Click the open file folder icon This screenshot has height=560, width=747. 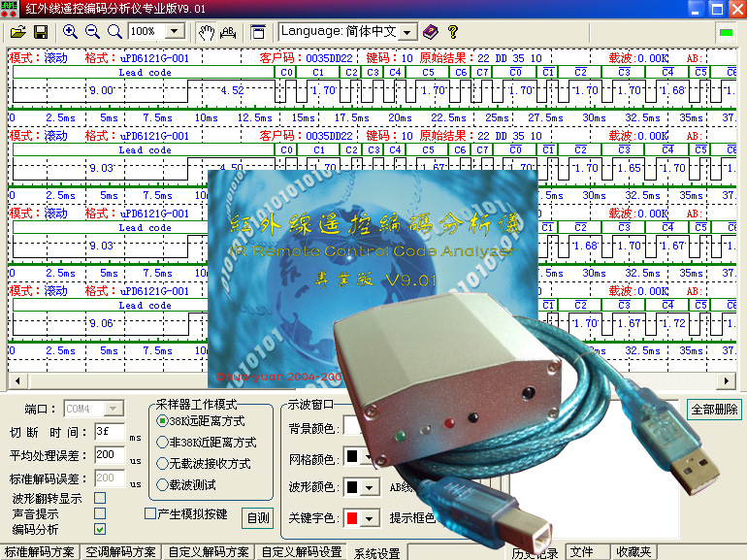tap(17, 32)
